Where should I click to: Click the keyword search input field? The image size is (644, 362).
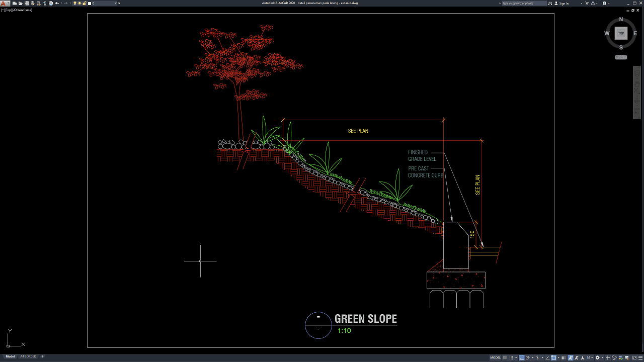pyautogui.click(x=523, y=3)
